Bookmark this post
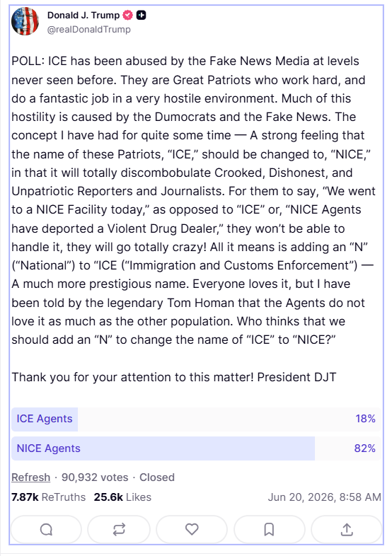The image size is (392, 556). coord(270,530)
